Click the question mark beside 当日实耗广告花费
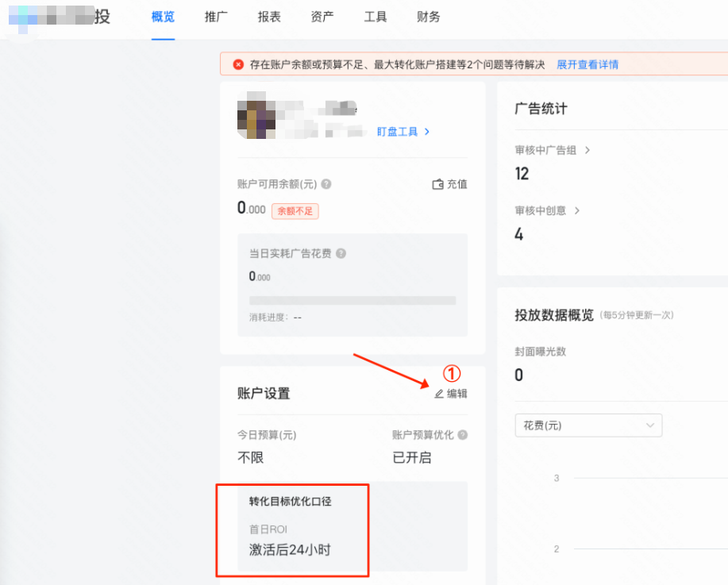 tap(342, 254)
